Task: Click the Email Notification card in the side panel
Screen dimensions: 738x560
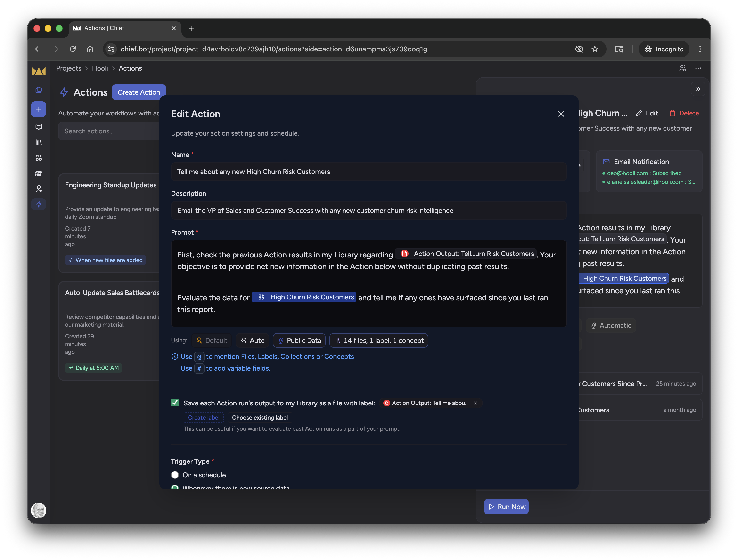Action: 649,171
